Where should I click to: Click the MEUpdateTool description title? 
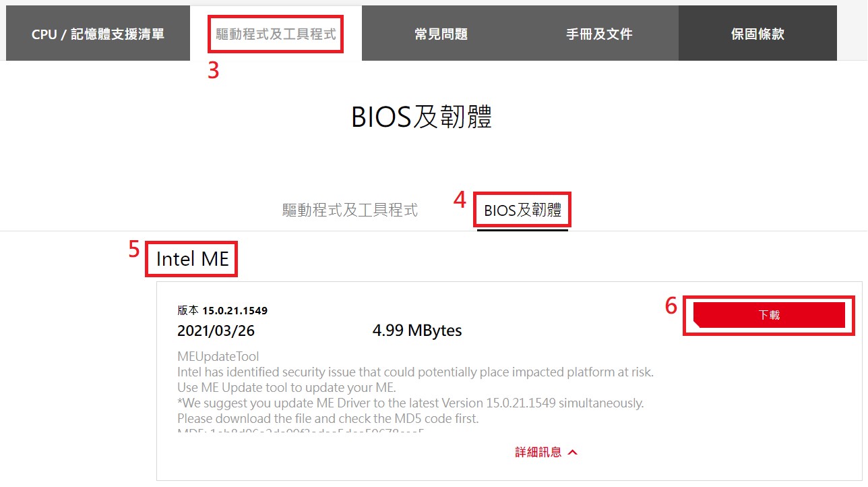coord(218,356)
